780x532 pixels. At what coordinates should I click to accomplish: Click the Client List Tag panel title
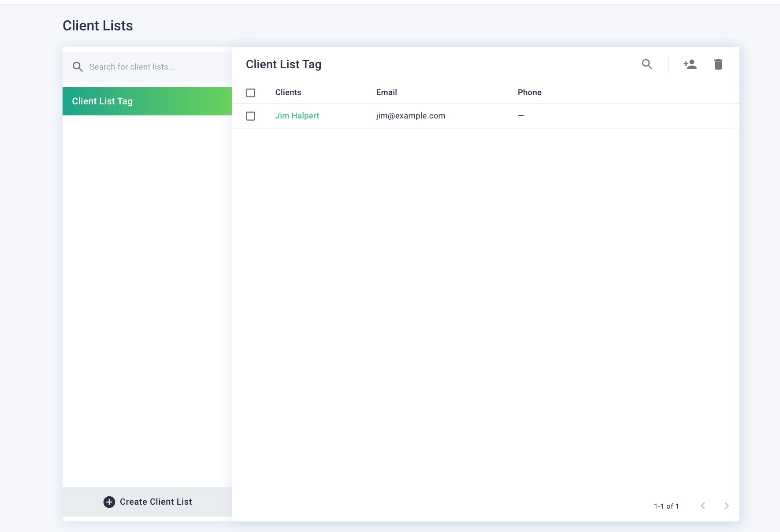click(283, 64)
